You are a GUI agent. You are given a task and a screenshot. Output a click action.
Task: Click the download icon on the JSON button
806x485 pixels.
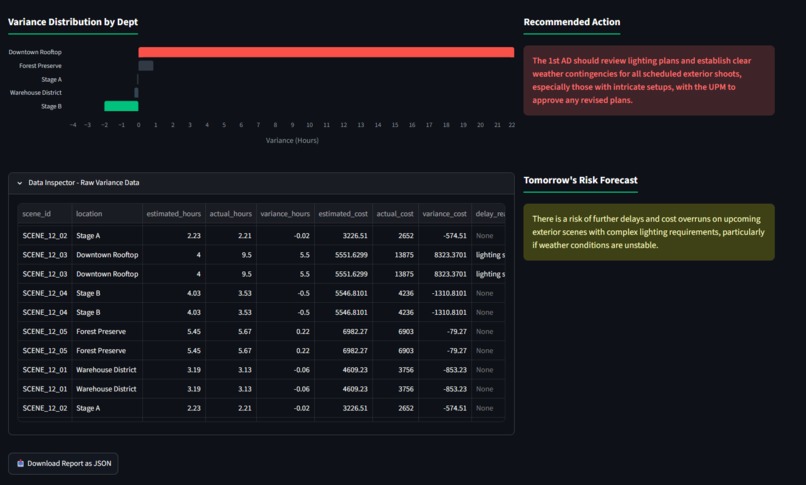21,463
